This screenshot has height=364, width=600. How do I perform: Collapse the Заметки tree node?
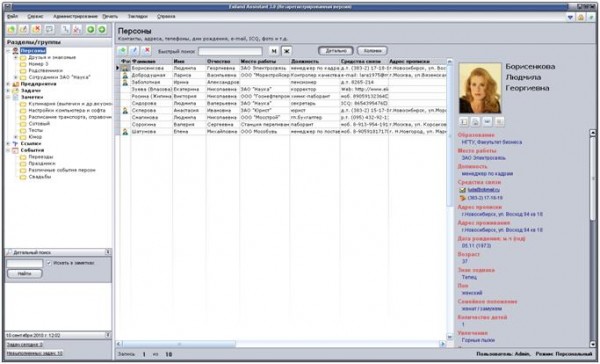8,97
